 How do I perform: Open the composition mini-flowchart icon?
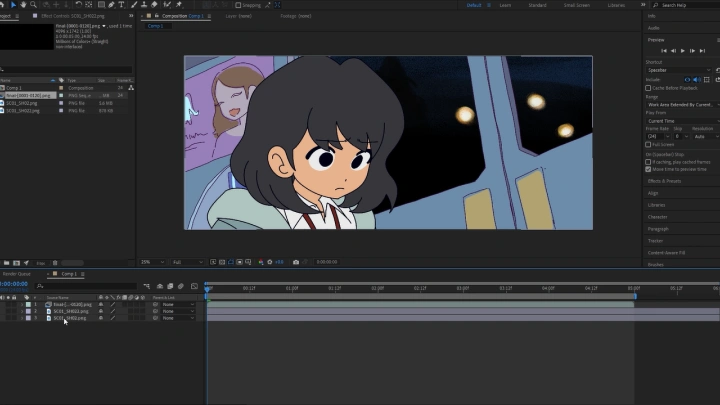(146, 286)
